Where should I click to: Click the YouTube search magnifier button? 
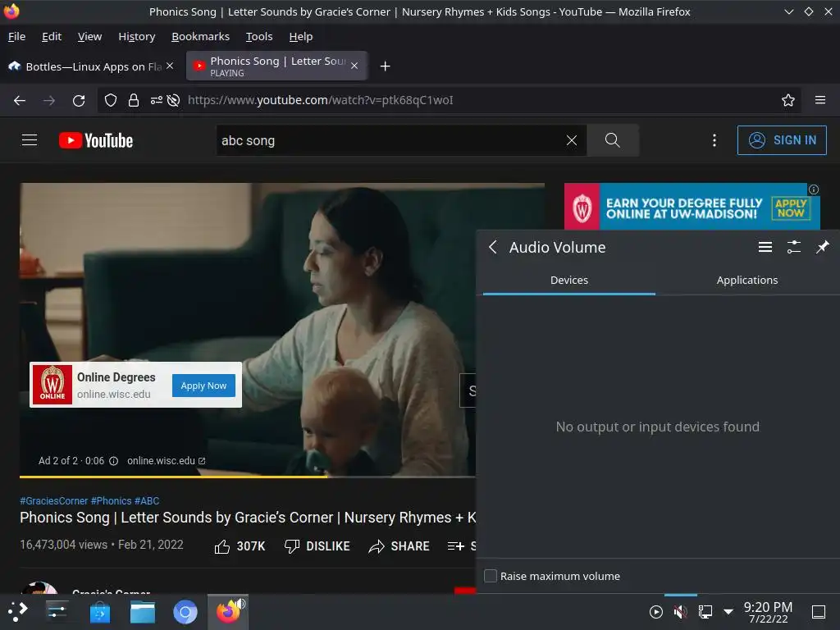tap(612, 140)
